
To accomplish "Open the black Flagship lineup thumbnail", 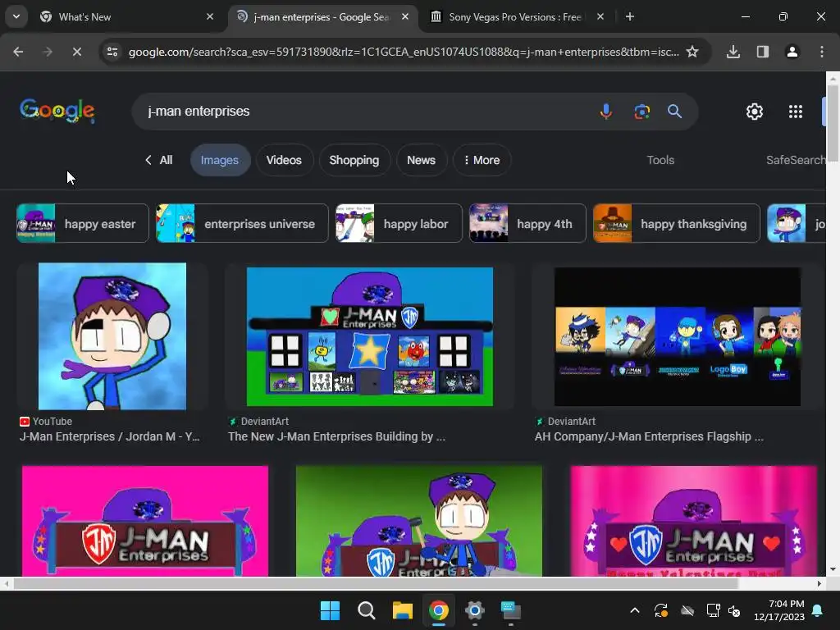I will pos(677,336).
